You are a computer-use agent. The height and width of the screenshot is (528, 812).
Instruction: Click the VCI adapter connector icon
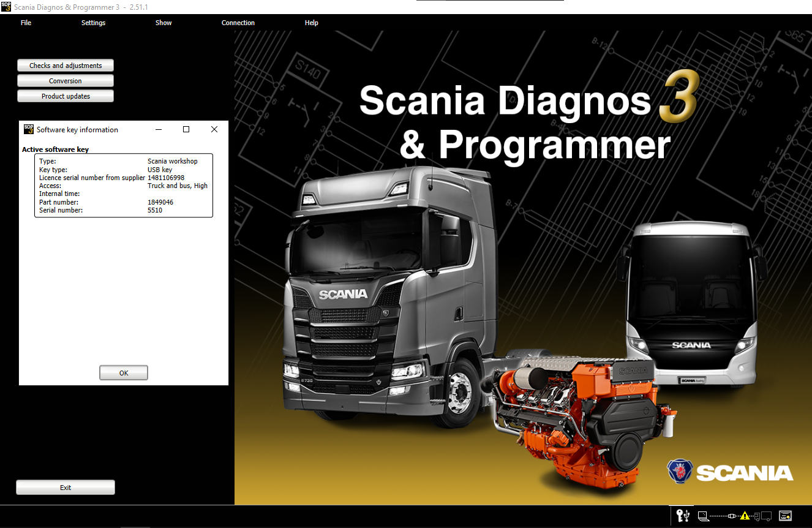[x=731, y=516]
